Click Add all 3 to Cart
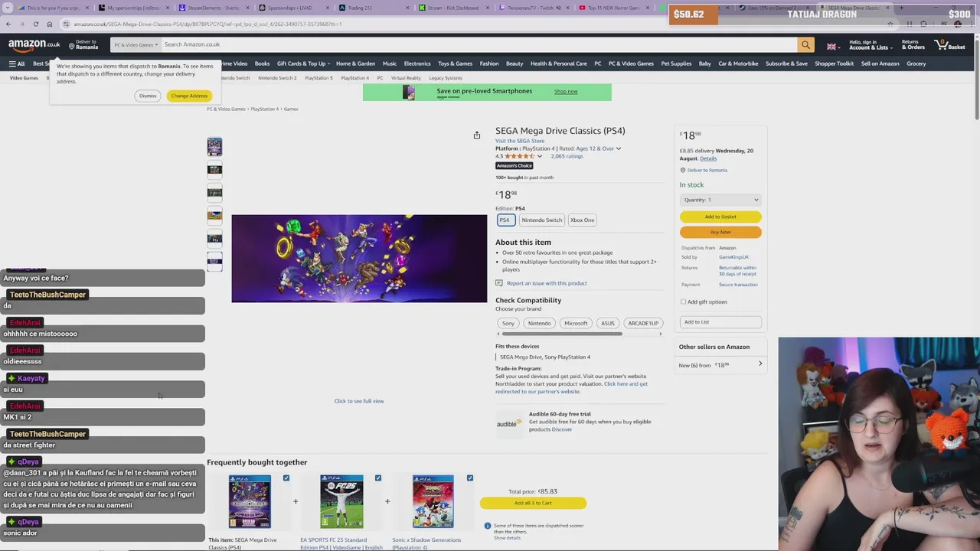 (533, 503)
